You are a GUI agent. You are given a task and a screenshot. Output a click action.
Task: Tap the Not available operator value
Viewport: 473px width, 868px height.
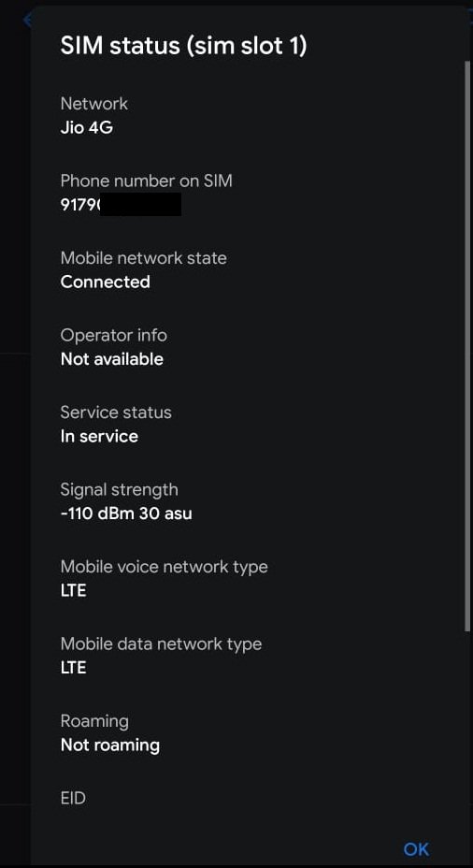click(x=112, y=359)
